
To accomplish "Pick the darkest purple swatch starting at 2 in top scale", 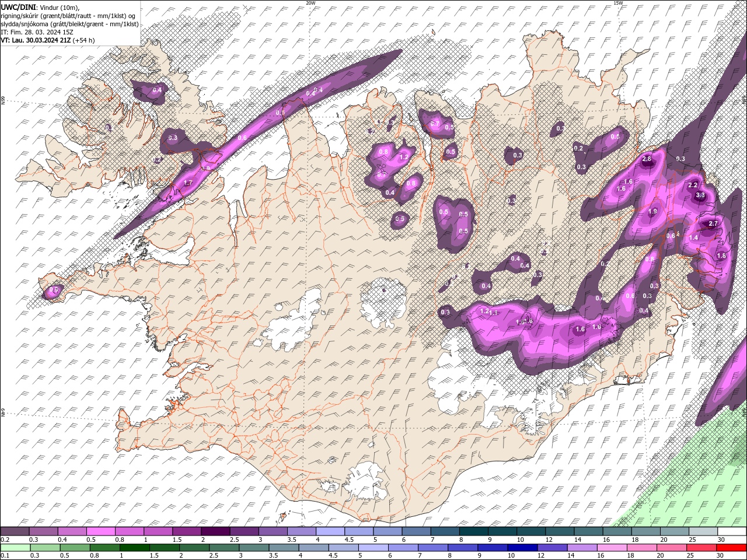I will (215, 531).
